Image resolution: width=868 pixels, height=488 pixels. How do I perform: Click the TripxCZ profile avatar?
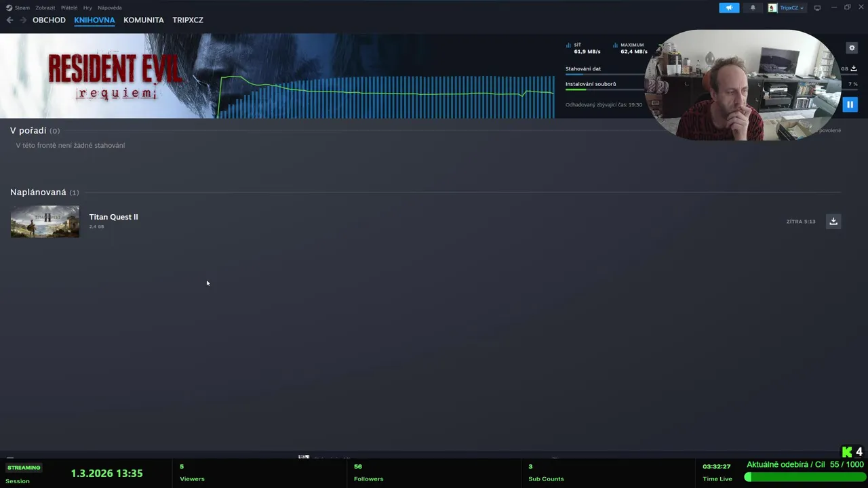click(x=772, y=7)
